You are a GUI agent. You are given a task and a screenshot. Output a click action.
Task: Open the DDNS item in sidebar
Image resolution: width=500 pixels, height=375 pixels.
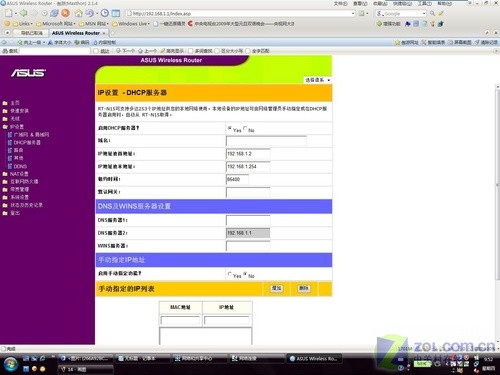[x=17, y=166]
